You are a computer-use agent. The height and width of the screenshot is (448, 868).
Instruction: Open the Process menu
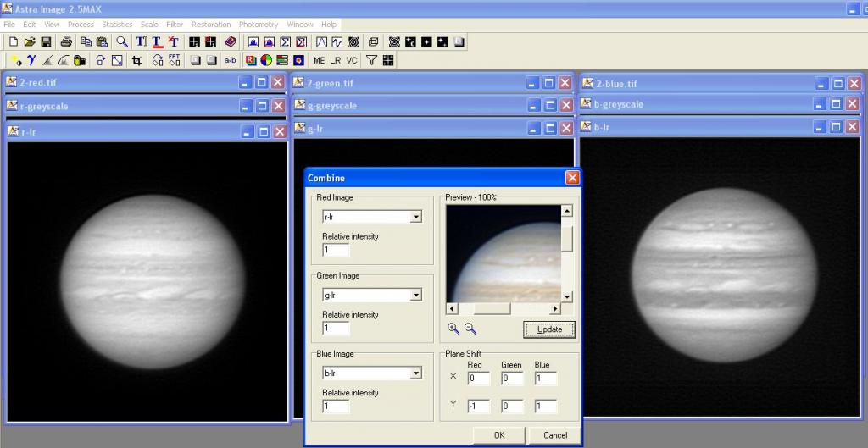81,25
